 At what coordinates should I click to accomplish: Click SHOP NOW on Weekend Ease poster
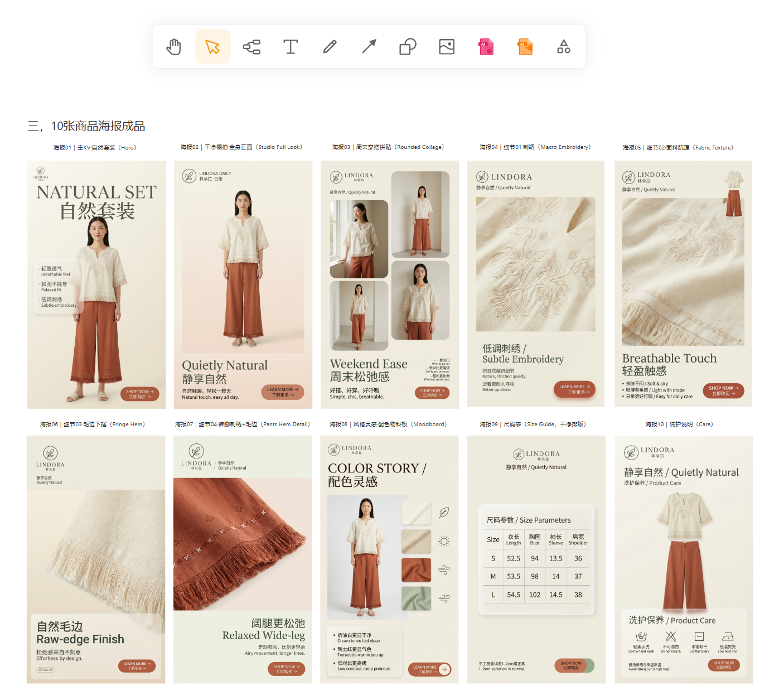tap(432, 393)
